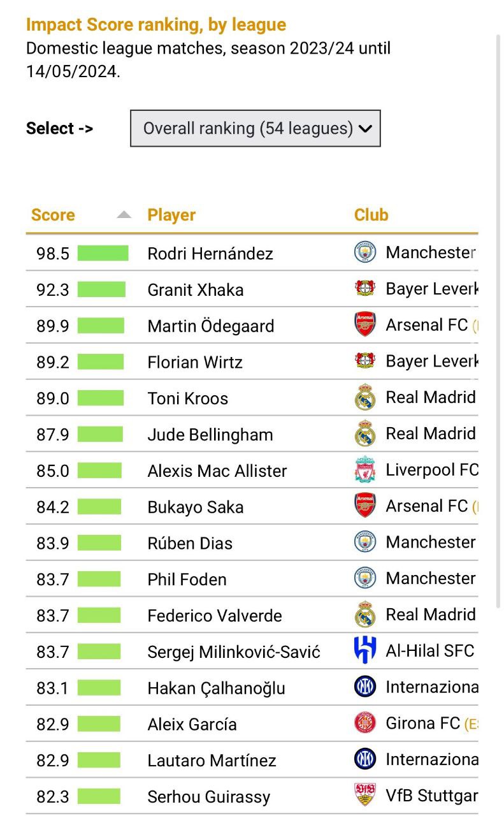504x816 pixels.
Task: Select player name Rodri Hernández
Action: [210, 253]
